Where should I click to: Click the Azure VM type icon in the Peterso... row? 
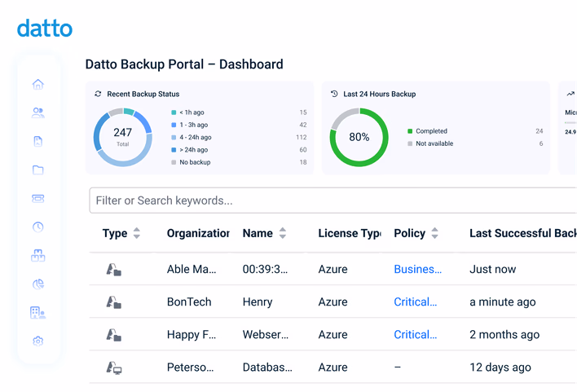114,368
